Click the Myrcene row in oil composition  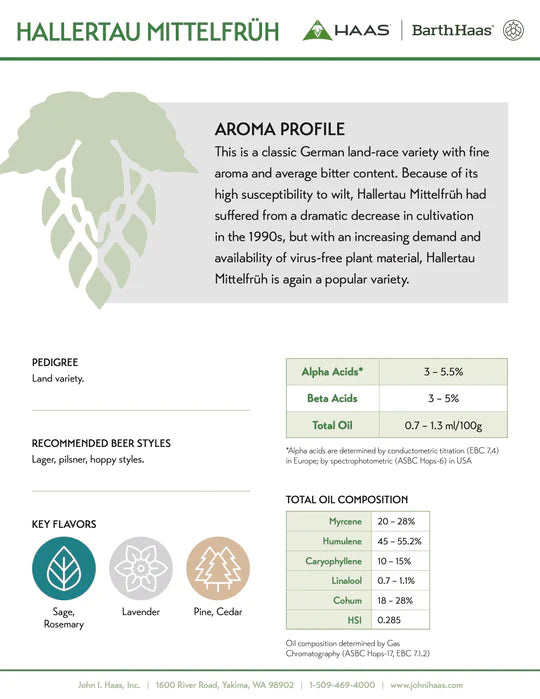click(x=358, y=521)
